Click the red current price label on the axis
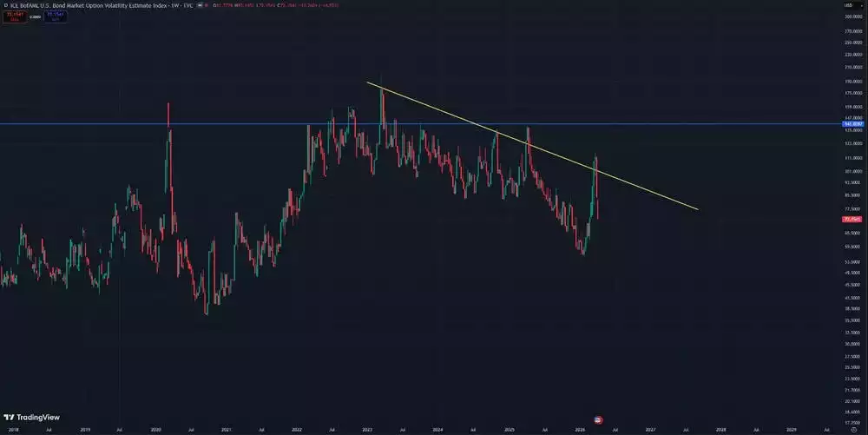The image size is (868, 435). pyautogui.click(x=852, y=219)
